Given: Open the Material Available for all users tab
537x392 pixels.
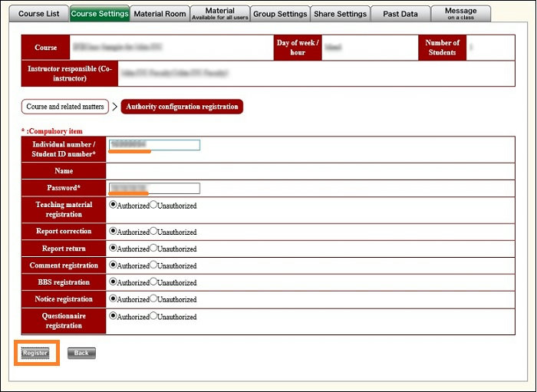Looking at the screenshot, I should [220, 14].
